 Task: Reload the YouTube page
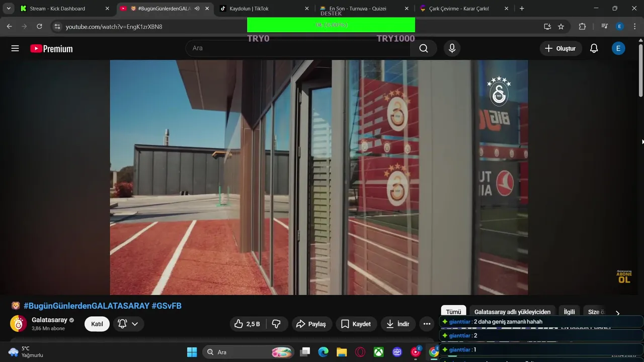(x=39, y=27)
